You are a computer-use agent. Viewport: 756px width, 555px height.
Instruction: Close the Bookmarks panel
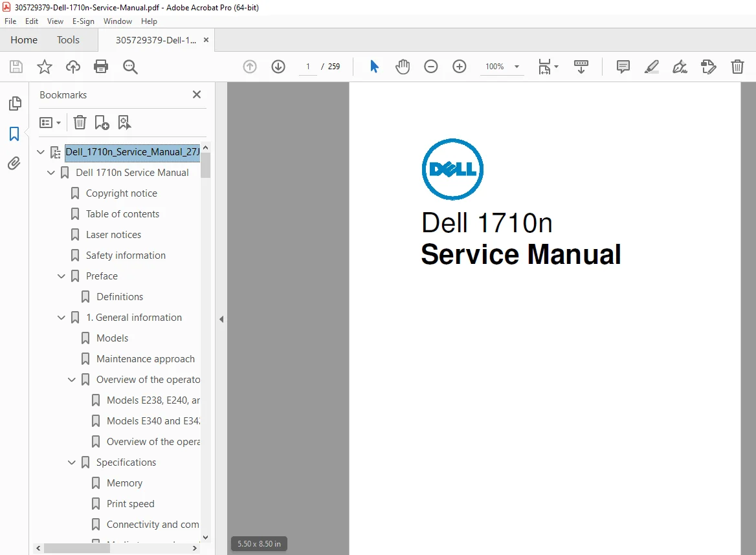pyautogui.click(x=197, y=94)
